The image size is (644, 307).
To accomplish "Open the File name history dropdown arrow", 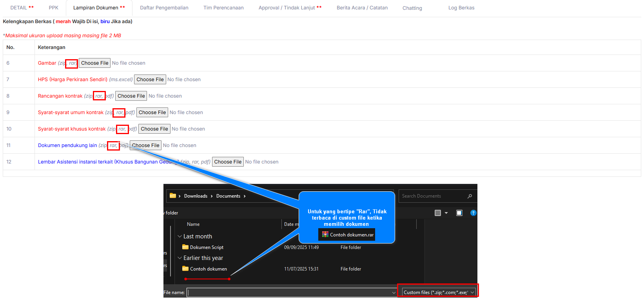I will pyautogui.click(x=394, y=292).
